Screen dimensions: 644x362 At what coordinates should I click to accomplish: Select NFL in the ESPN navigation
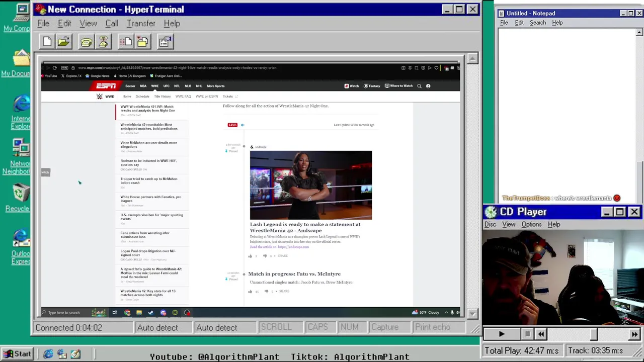pyautogui.click(x=177, y=86)
